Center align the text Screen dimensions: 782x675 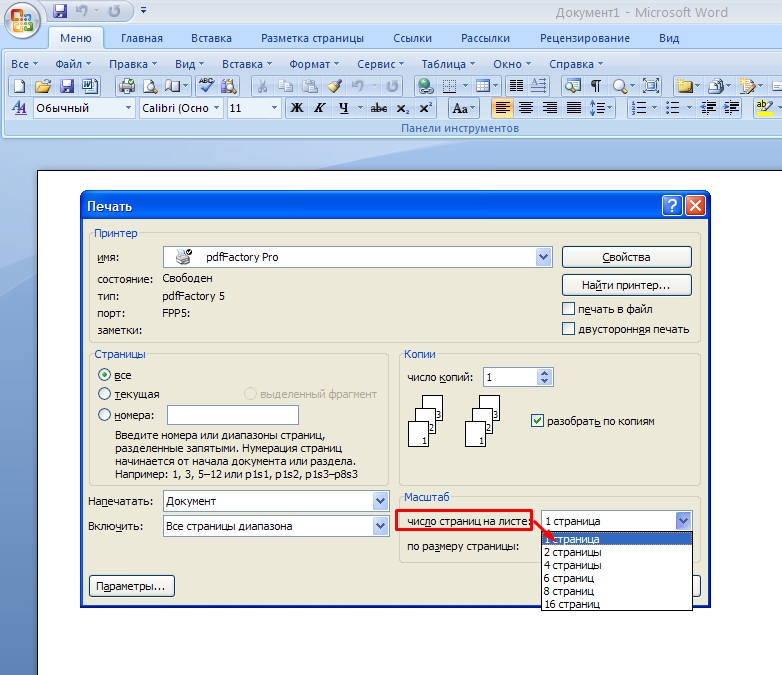pyautogui.click(x=526, y=108)
